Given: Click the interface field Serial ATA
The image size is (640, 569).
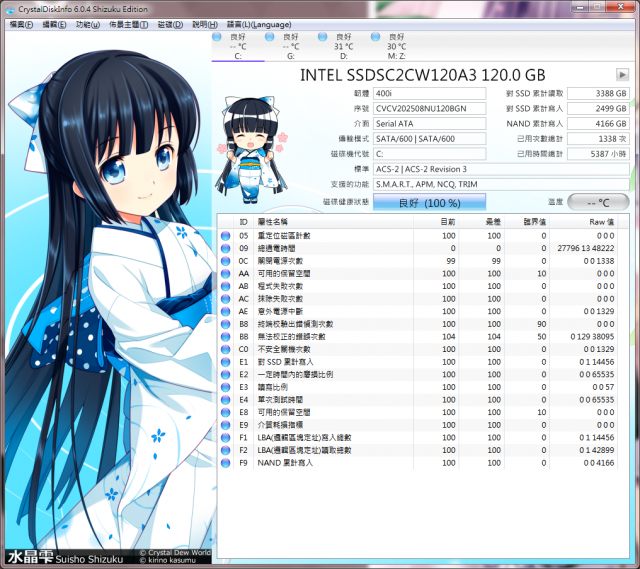Looking at the screenshot, I should coord(429,124).
